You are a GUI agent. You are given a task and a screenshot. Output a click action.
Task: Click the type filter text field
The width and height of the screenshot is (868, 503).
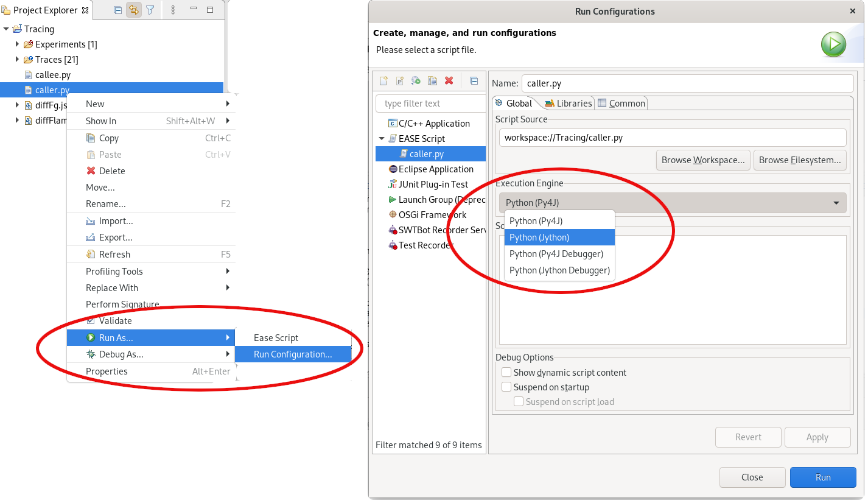pos(430,104)
